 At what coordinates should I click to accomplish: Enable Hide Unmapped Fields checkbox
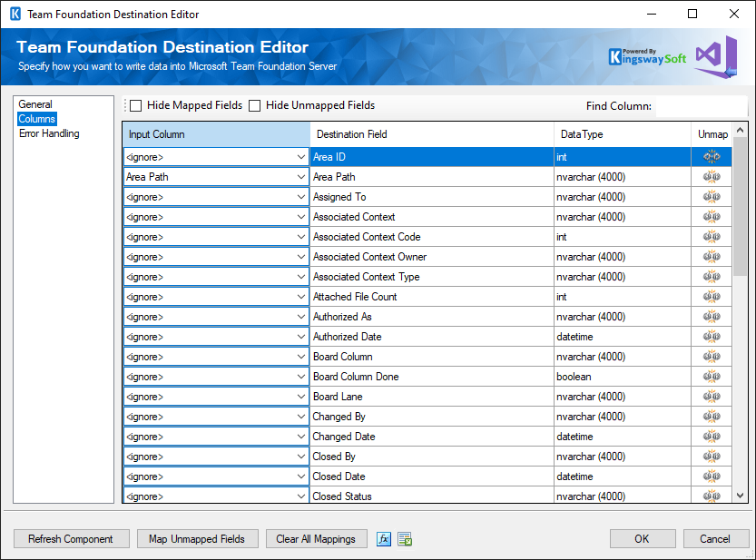(x=254, y=105)
